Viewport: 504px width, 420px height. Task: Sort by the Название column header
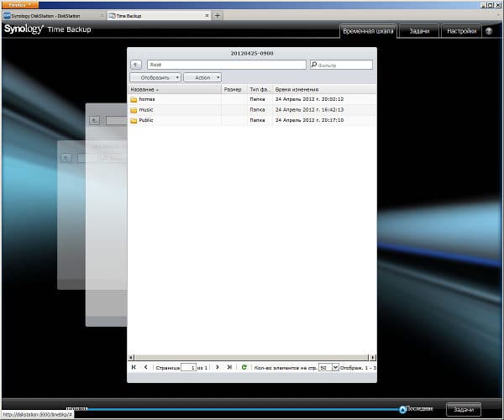coord(175,89)
